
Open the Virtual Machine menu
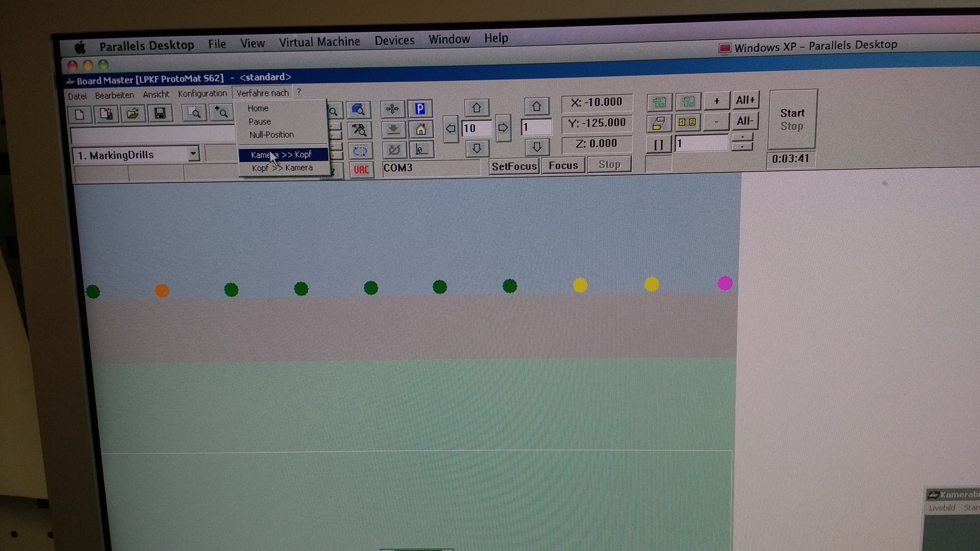click(x=319, y=41)
